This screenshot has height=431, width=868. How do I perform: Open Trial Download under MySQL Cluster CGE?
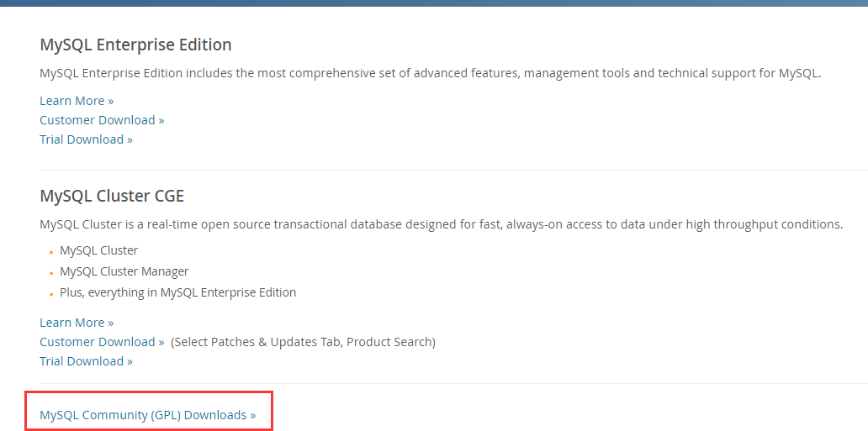pyautogui.click(x=86, y=361)
